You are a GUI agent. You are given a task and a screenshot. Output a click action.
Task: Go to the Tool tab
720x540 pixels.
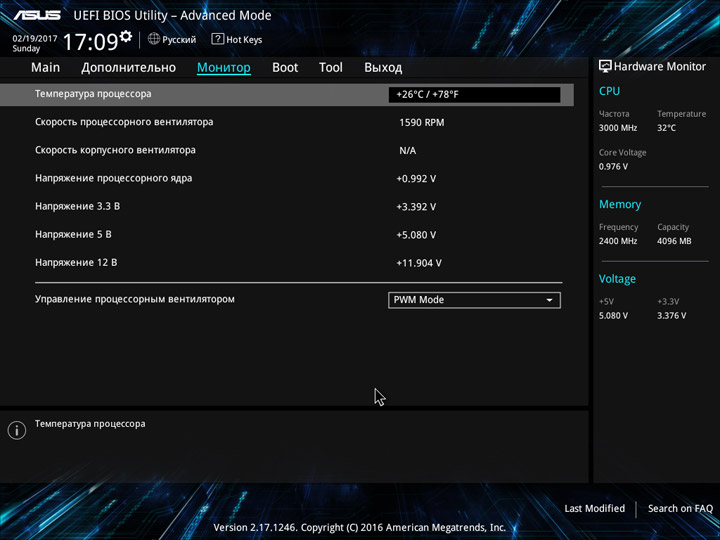(331, 68)
